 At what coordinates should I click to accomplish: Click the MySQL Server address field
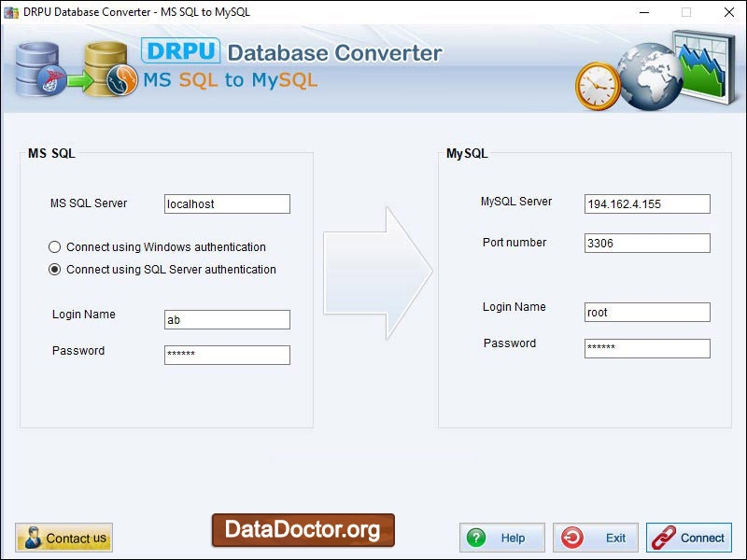[647, 203]
